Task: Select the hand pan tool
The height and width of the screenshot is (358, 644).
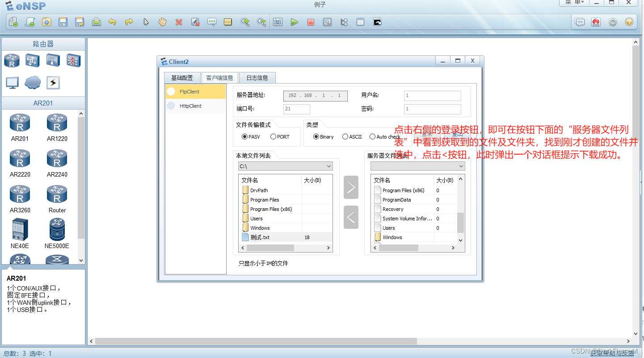Action: coord(162,22)
